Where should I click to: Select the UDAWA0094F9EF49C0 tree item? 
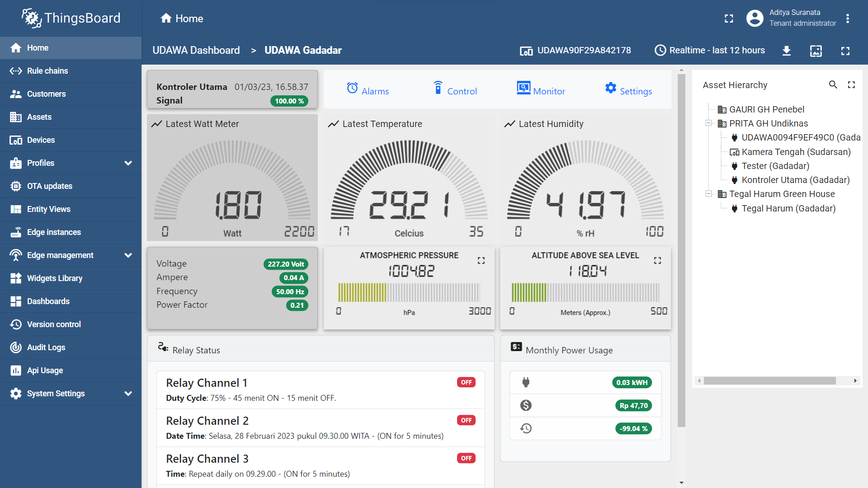coord(796,137)
